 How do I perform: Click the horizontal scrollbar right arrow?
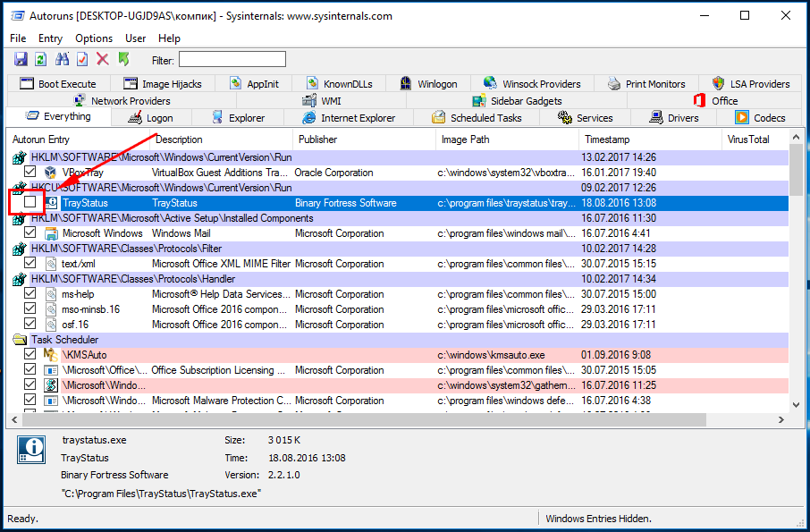[x=781, y=420]
